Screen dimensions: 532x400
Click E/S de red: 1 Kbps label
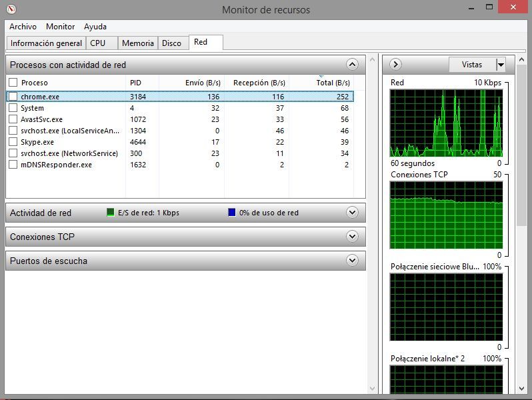pyautogui.click(x=149, y=213)
